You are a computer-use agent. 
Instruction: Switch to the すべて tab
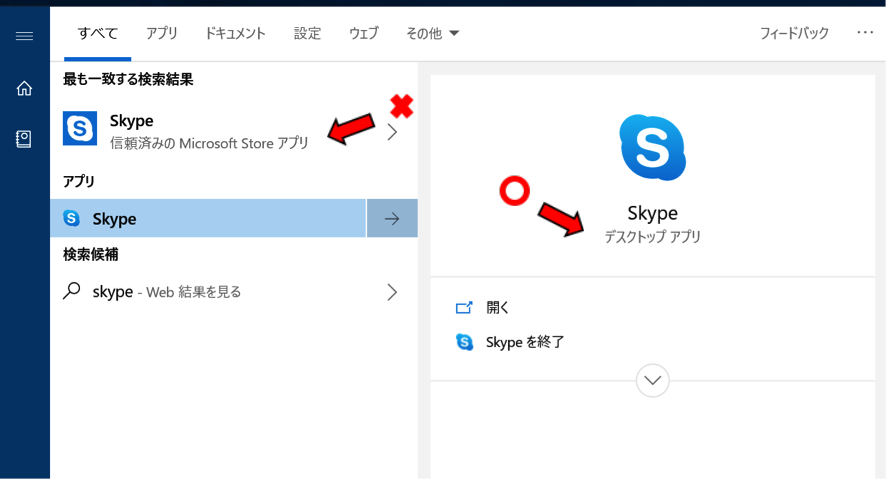click(98, 33)
